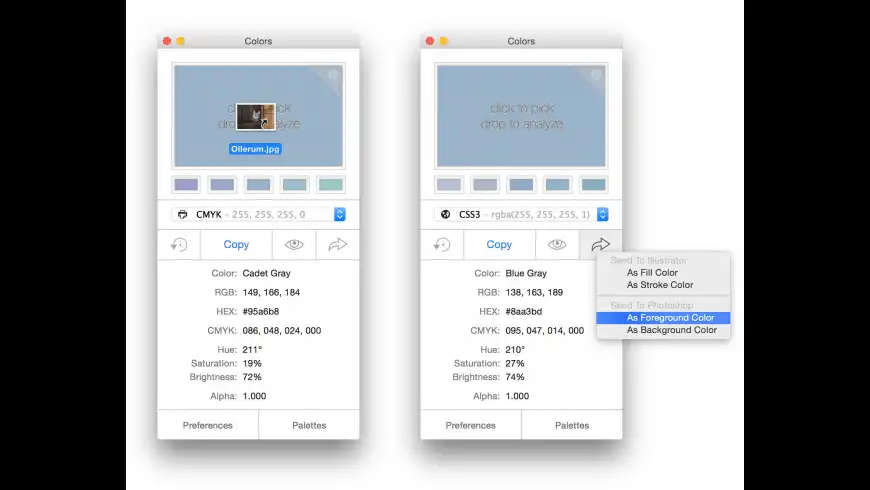Click share arrow in left Colors window
The width and height of the screenshot is (870, 490).
337,245
